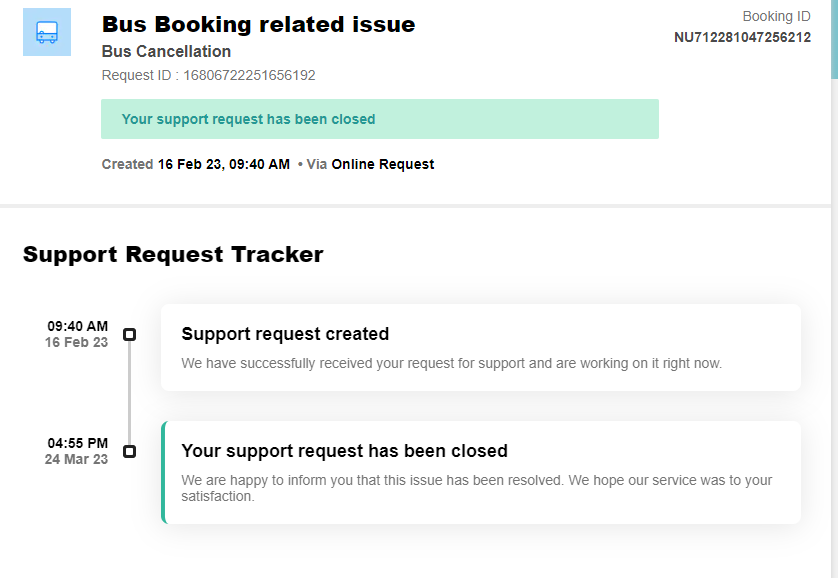The image size is (838, 578).
Task: Click the first timeline marker at 09:40 AM
Action: 129,335
